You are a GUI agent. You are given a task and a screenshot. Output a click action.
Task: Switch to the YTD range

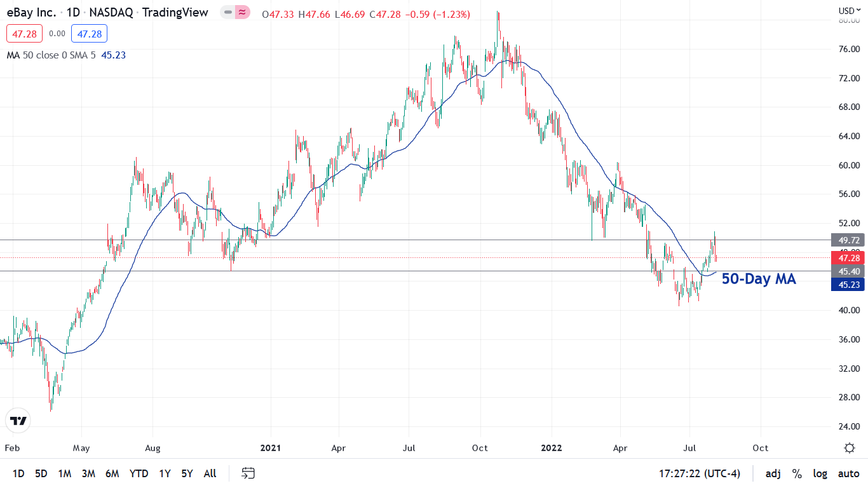coord(139,473)
